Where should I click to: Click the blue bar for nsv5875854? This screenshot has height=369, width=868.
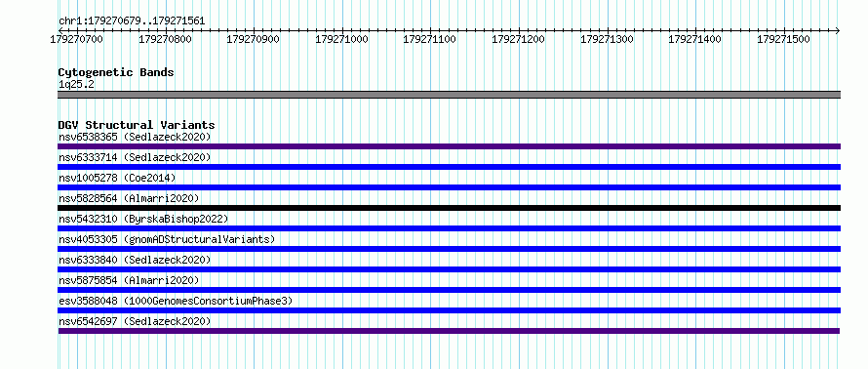point(449,290)
